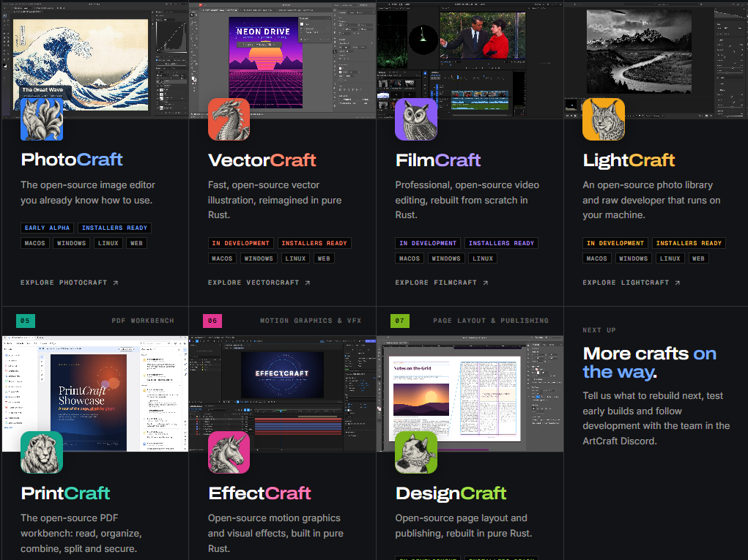The width and height of the screenshot is (748, 560).
Task: Click the DesignCraft title
Action: pos(451,494)
